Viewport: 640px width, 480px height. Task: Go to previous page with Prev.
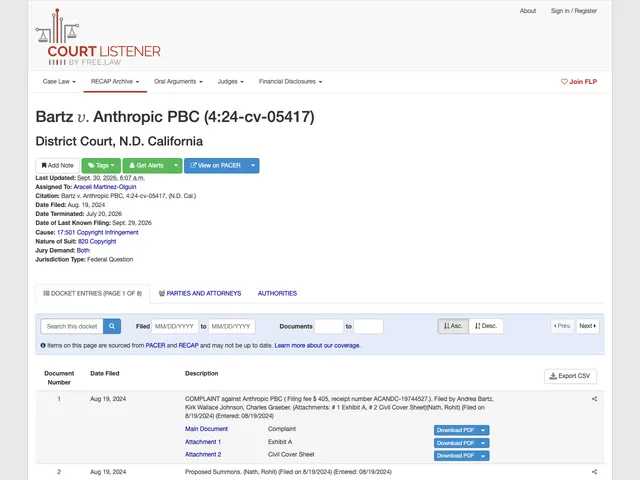pyautogui.click(x=562, y=326)
